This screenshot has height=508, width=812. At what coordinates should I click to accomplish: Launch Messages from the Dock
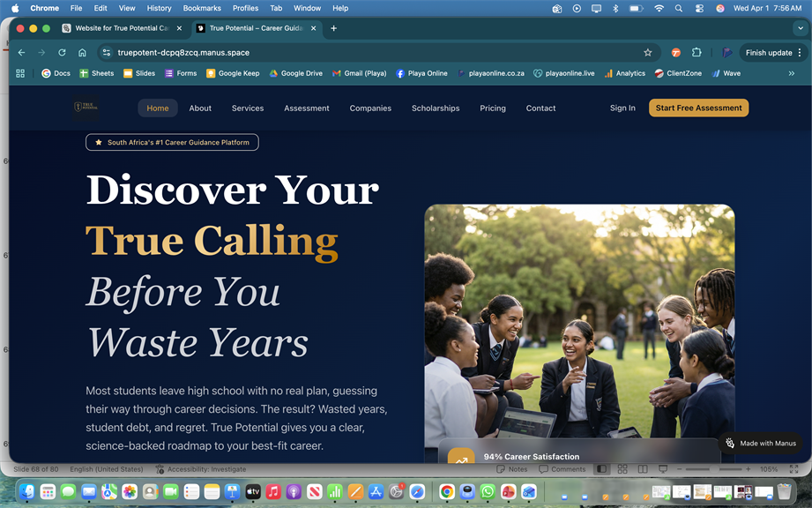point(69,491)
